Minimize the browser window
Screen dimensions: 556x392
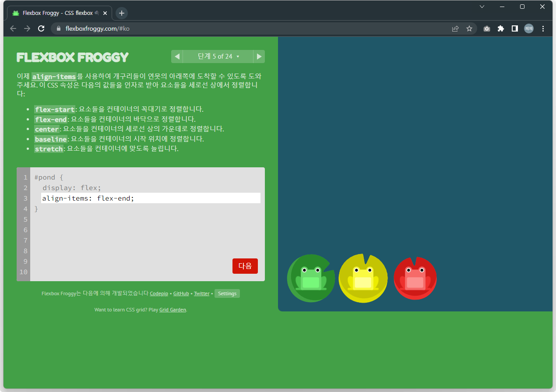[502, 7]
